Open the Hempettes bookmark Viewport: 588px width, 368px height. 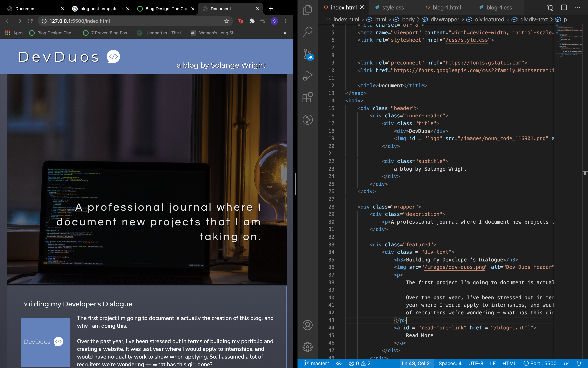click(x=161, y=33)
